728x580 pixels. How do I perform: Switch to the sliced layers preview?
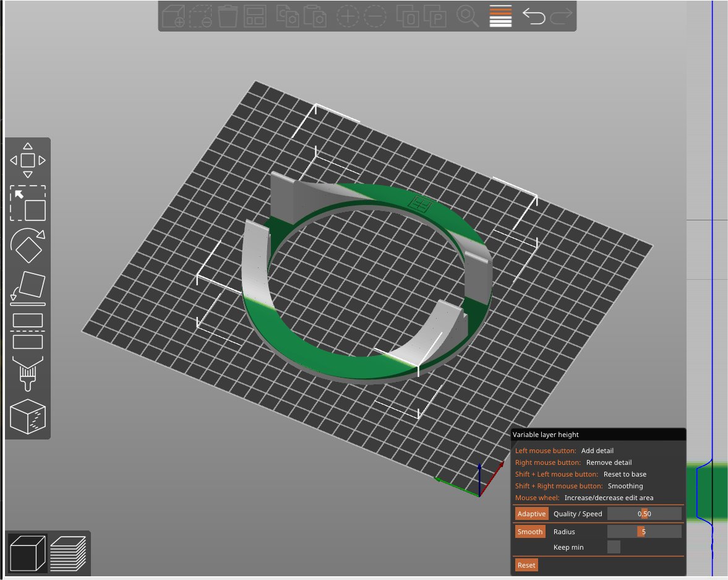(67, 552)
